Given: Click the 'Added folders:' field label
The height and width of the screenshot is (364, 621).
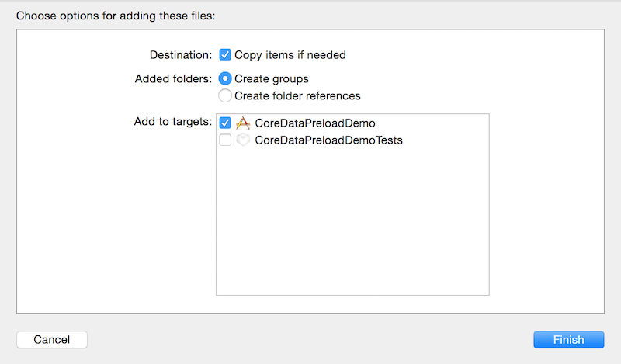Looking at the screenshot, I should (x=173, y=78).
